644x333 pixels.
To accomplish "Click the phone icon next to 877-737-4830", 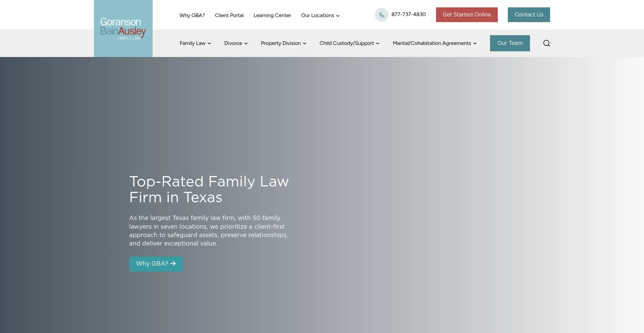I will click(x=381, y=14).
